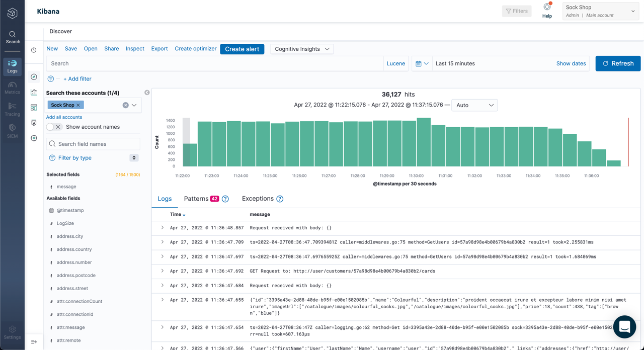Screen dimensions: 644x350
Task: Click Show dates link
Action: pos(571,64)
